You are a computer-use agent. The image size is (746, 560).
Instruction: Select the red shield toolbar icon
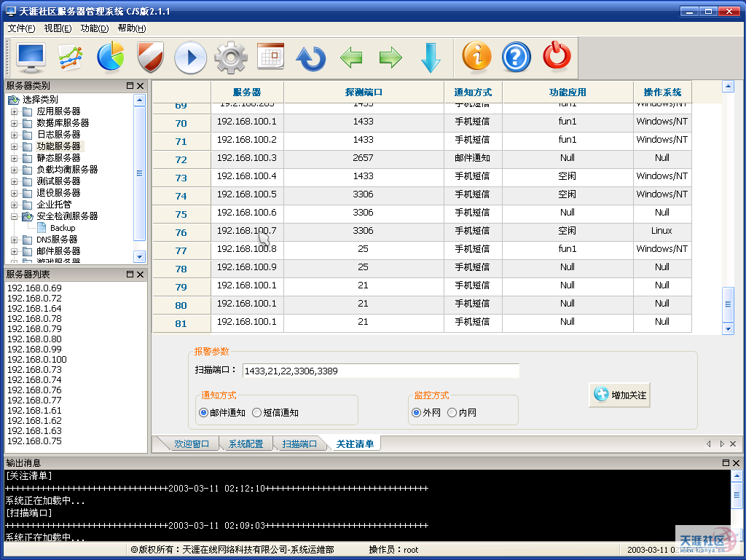pyautogui.click(x=150, y=57)
